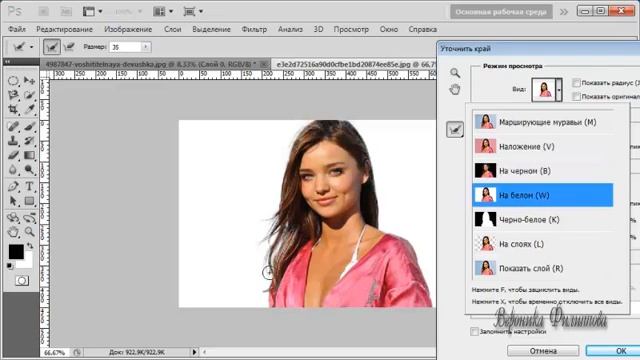The height and width of the screenshot is (360, 640).
Task: Select the Quick Selection tool in toolbox
Action: 29,95
